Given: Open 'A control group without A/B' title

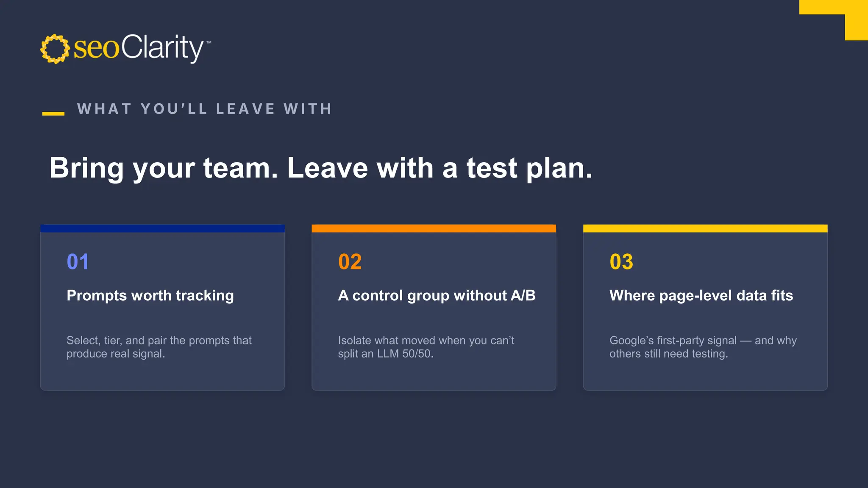Looking at the screenshot, I should (x=437, y=295).
